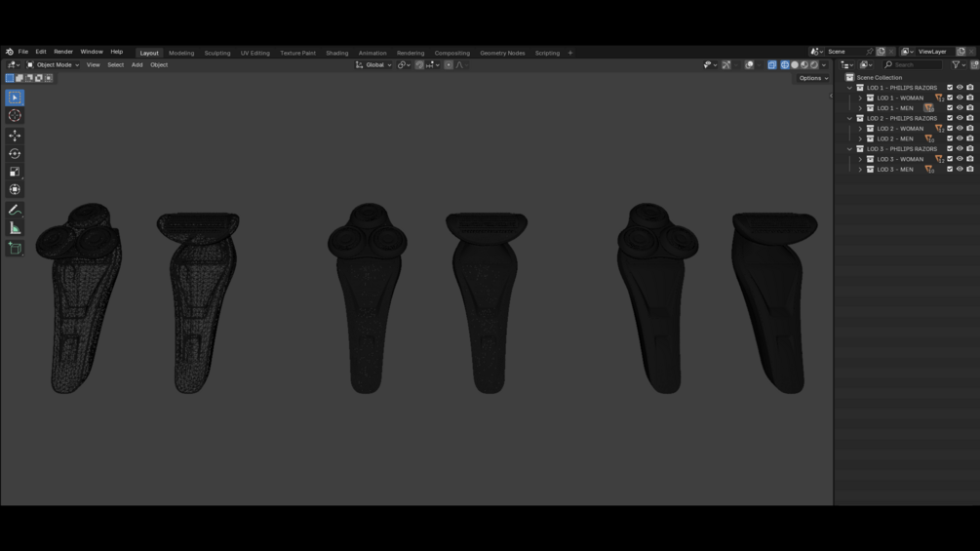
Task: Choose the Extend Selection mode icon
Action: tap(20, 78)
